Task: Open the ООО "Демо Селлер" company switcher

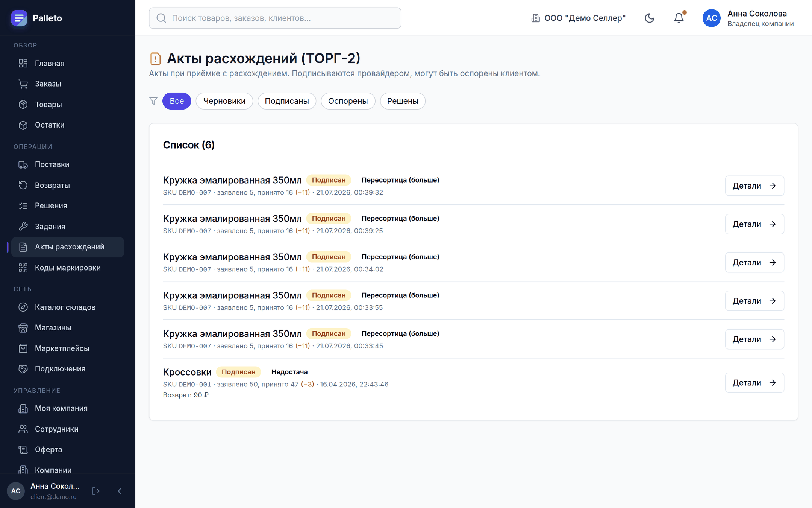Action: [579, 18]
